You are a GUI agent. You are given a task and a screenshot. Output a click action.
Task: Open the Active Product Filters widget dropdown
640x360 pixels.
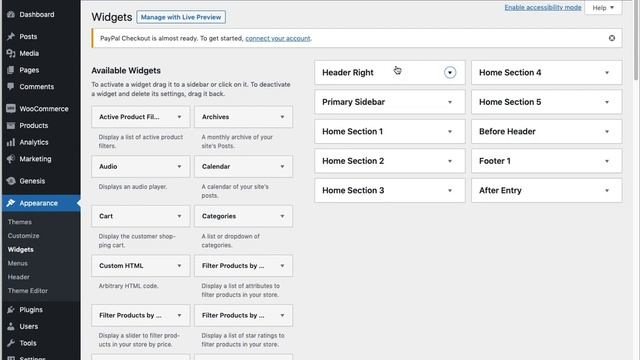(179, 117)
